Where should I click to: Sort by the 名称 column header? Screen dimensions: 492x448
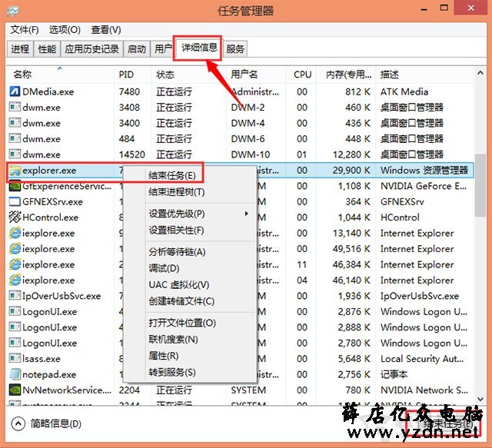tap(60, 75)
